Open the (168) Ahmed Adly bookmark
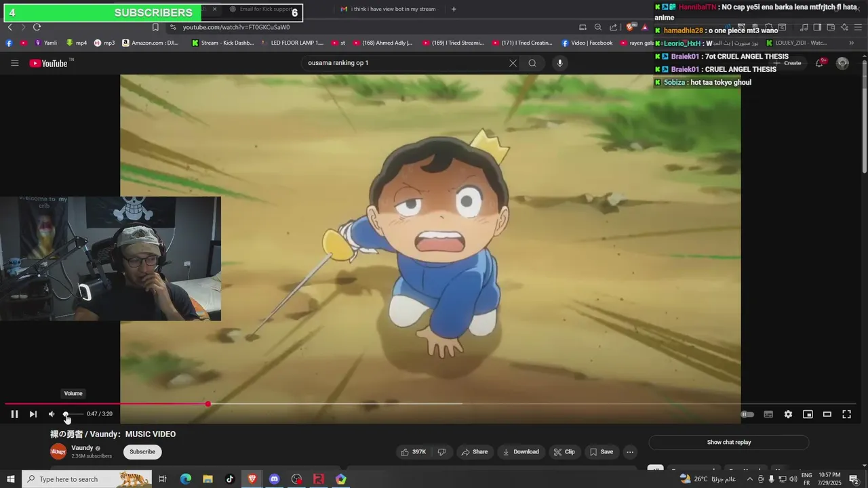Viewport: 868px width, 488px height. coord(382,43)
